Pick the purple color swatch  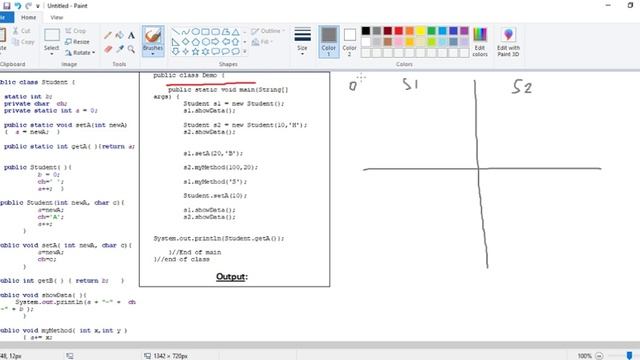464,31
